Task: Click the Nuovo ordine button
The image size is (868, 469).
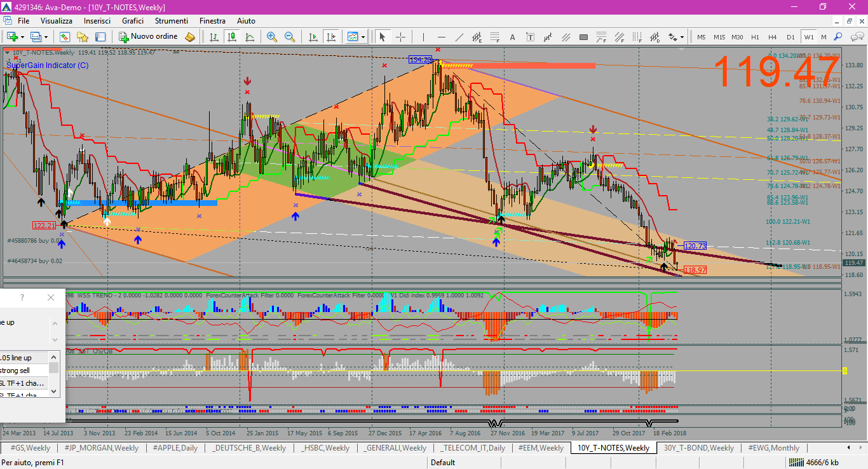Action: [148, 37]
